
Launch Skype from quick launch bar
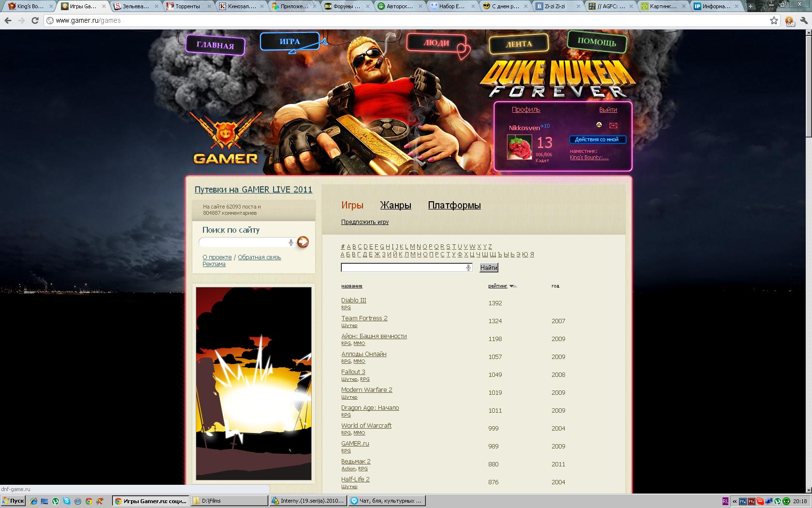pyautogui.click(x=66, y=501)
